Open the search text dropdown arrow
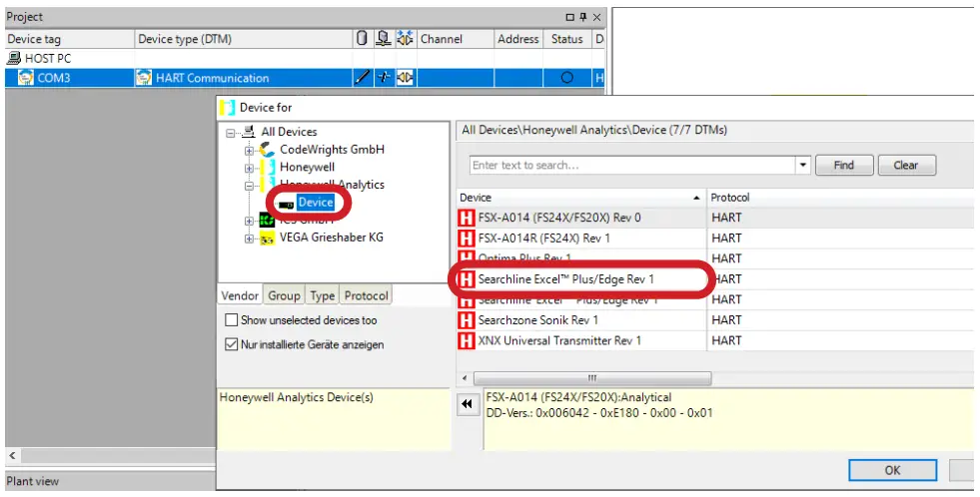This screenshot has width=980, height=497. click(x=803, y=166)
